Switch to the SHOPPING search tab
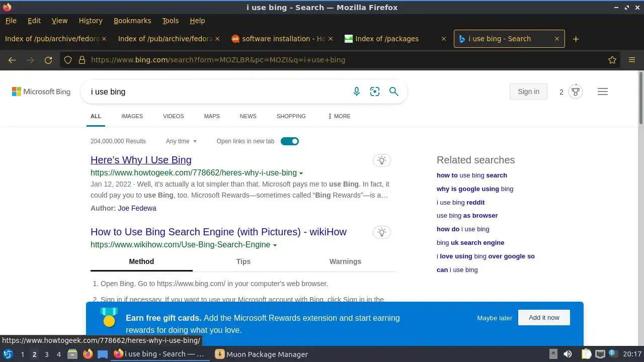The width and height of the screenshot is (644, 362). 291,116
